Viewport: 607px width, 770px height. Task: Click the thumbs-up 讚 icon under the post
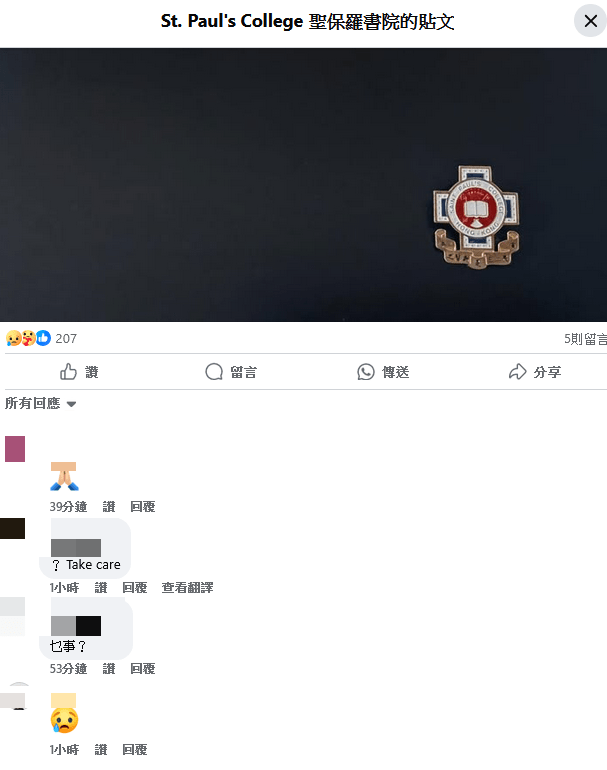tap(68, 372)
